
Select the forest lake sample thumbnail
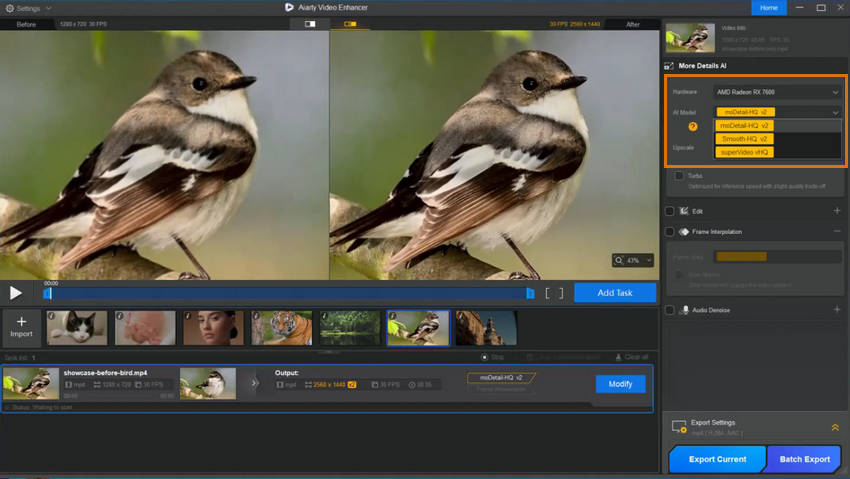pyautogui.click(x=350, y=328)
